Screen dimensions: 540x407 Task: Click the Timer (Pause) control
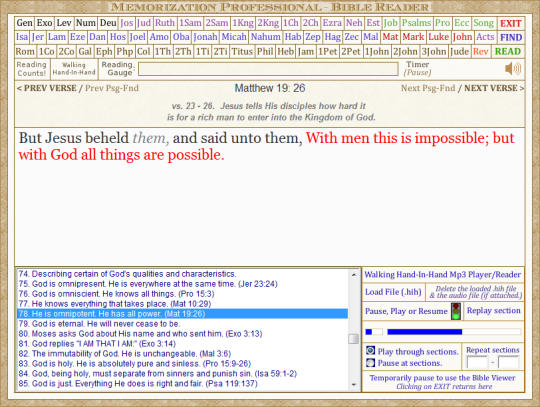point(417,69)
